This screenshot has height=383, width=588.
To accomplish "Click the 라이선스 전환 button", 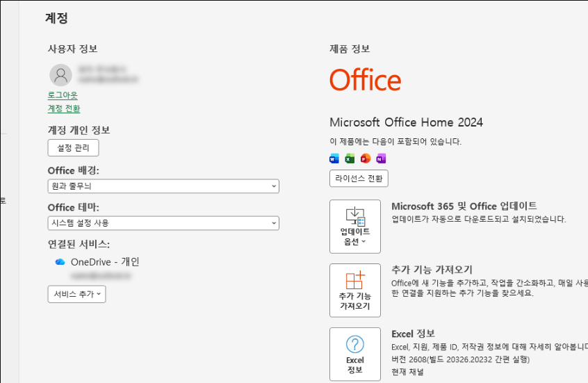I will tap(359, 178).
